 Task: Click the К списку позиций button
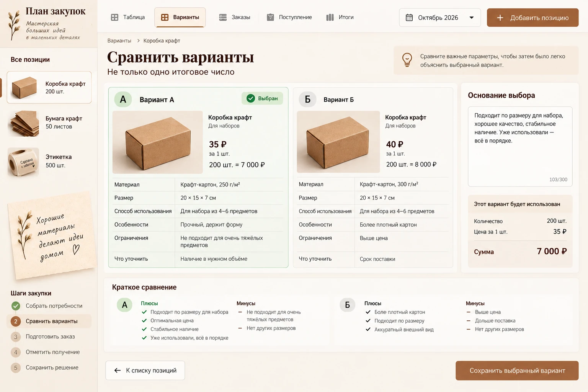pos(145,371)
